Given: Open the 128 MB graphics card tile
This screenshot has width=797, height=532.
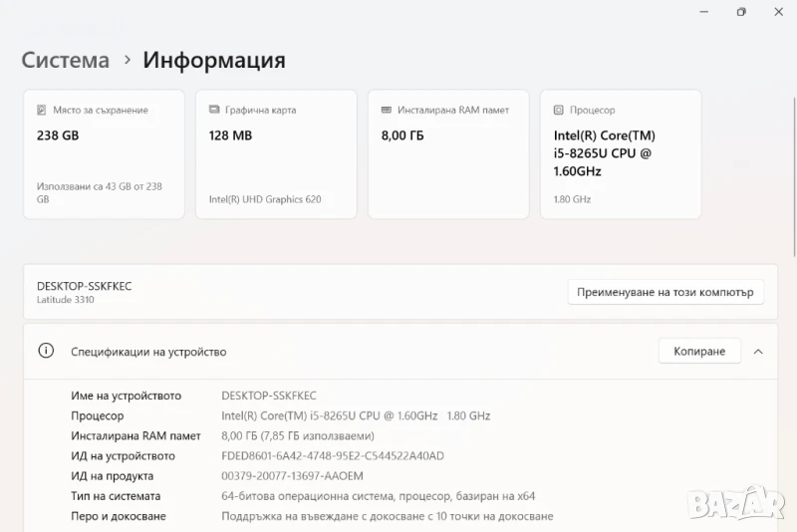Looking at the screenshot, I should click(x=276, y=154).
